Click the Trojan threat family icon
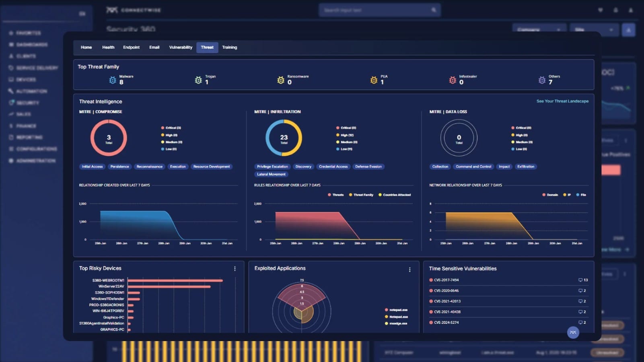 (x=198, y=80)
